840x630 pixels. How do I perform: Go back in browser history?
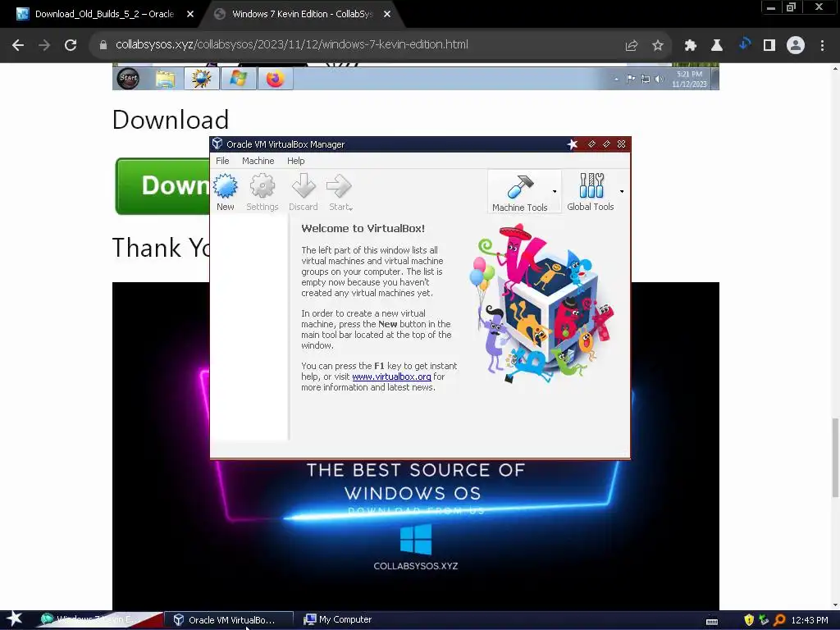click(x=18, y=45)
